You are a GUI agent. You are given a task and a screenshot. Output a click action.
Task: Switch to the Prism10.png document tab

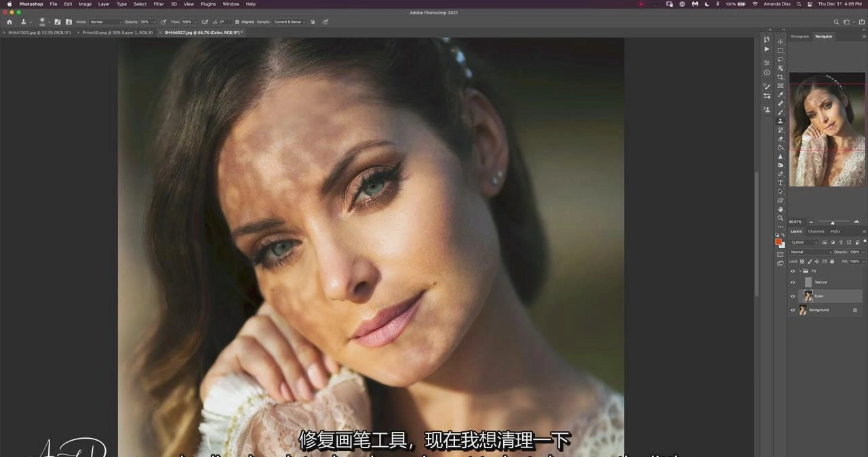(x=117, y=32)
